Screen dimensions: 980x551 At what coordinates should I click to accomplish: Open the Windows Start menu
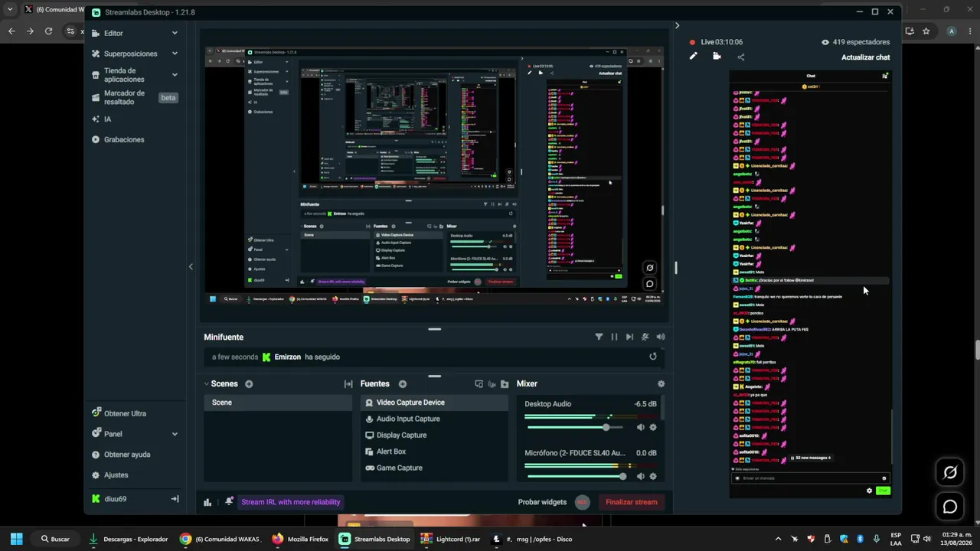coord(17,539)
